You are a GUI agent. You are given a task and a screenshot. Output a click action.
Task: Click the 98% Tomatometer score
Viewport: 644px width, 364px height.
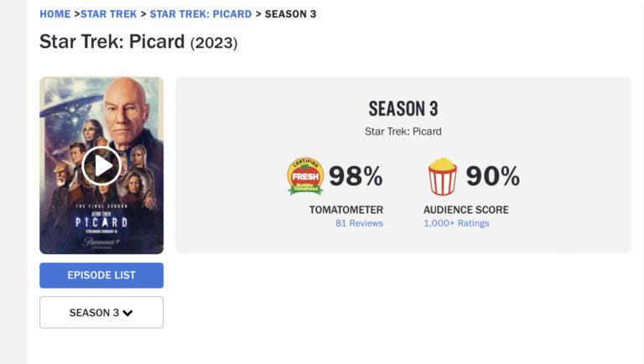[x=356, y=176]
